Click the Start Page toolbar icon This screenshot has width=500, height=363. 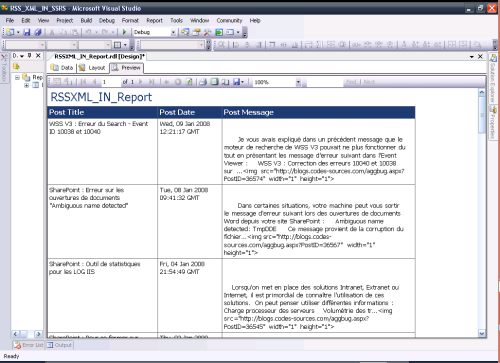219,32
